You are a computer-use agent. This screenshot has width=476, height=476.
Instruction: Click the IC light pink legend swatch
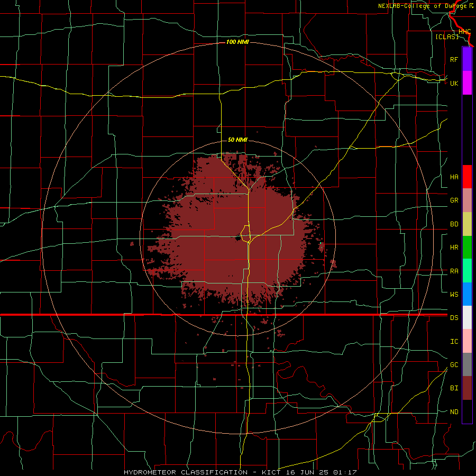point(467,341)
